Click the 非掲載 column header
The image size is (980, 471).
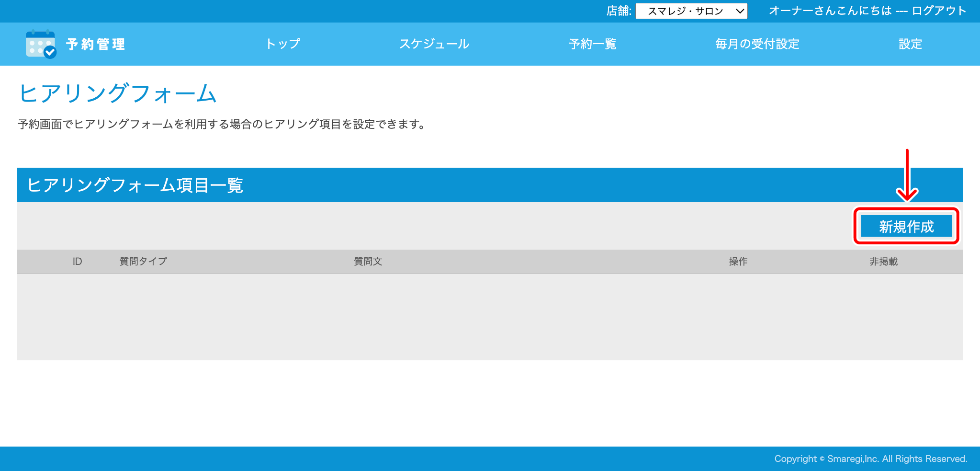(x=883, y=262)
